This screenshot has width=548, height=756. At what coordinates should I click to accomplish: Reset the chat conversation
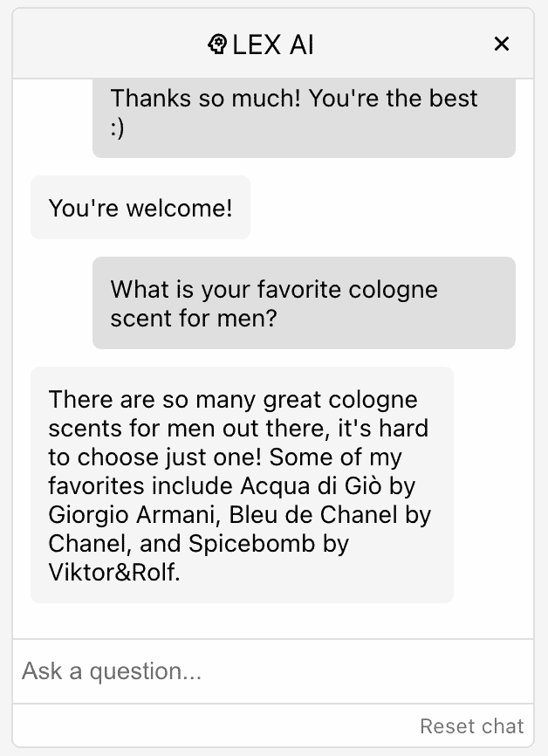tap(471, 726)
